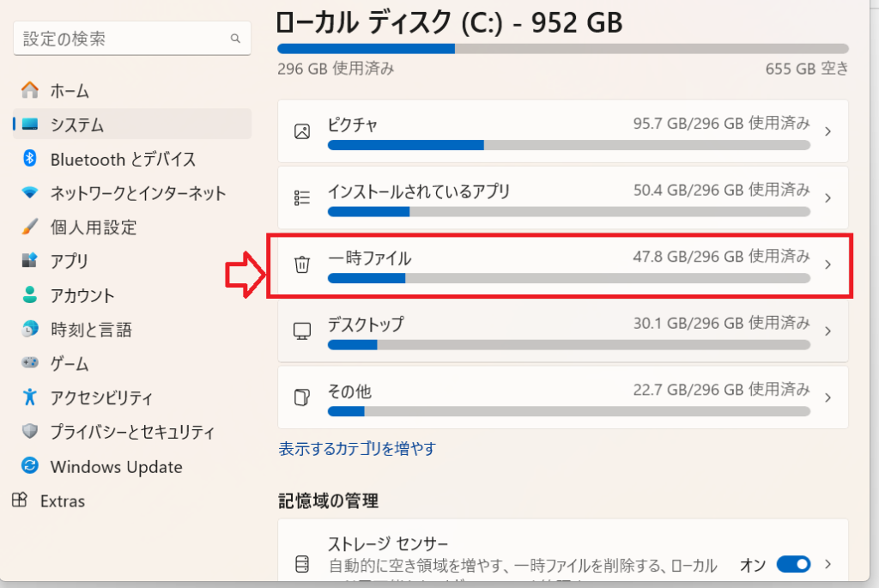
Task: Click the game controller icon
Action: [30, 364]
